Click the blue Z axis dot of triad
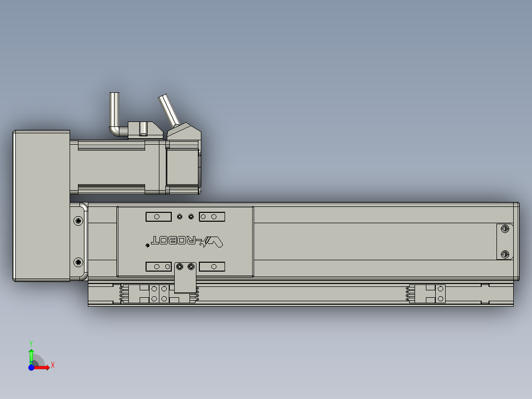Screen dimensions: 532x399 click(x=31, y=367)
